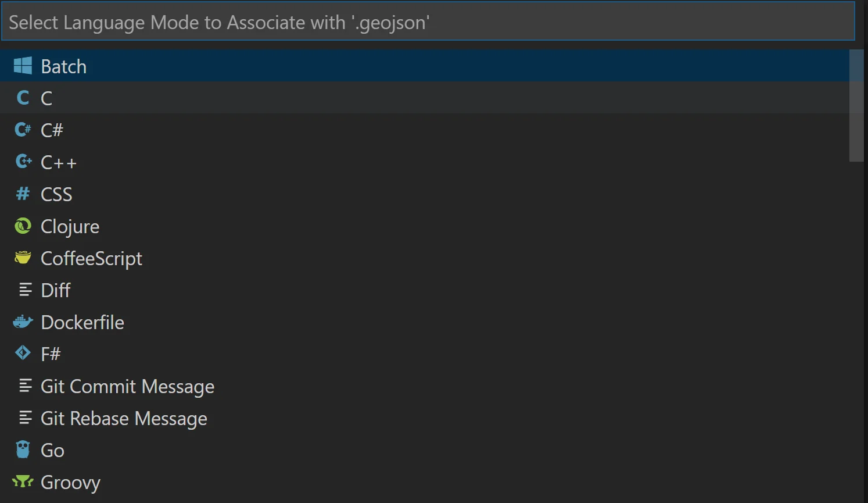The height and width of the screenshot is (503, 868).
Task: Click the Clojure logo icon
Action: (x=22, y=226)
